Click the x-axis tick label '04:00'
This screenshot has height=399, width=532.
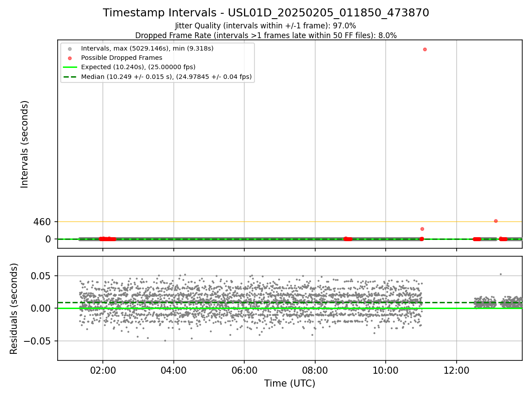[174, 371]
